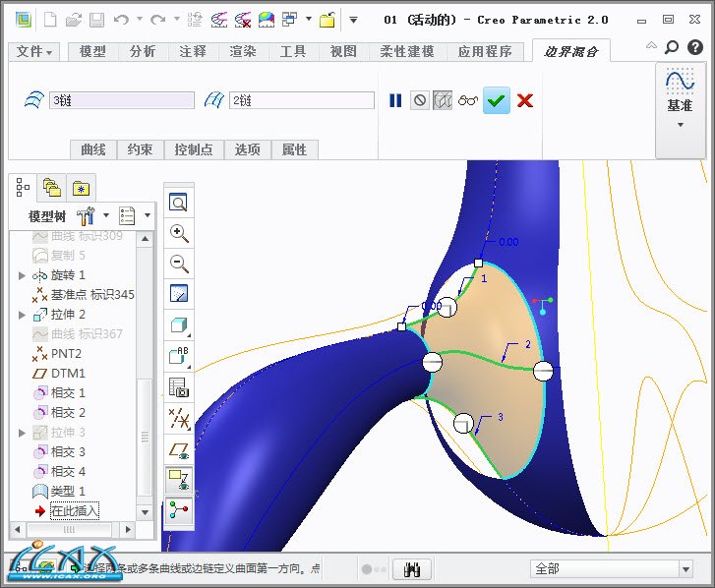Image resolution: width=715 pixels, height=588 pixels.
Task: Pause the boundary blend tool
Action: point(395,100)
